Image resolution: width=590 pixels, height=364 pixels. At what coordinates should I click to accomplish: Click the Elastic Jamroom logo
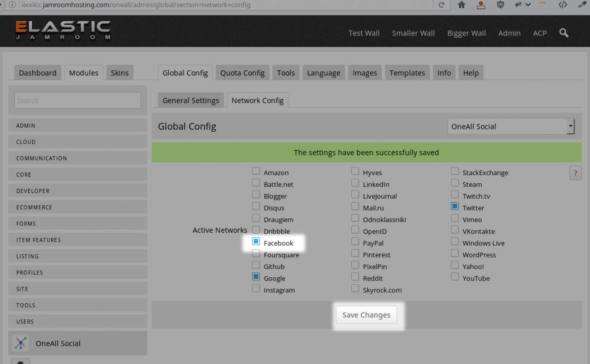tap(63, 31)
